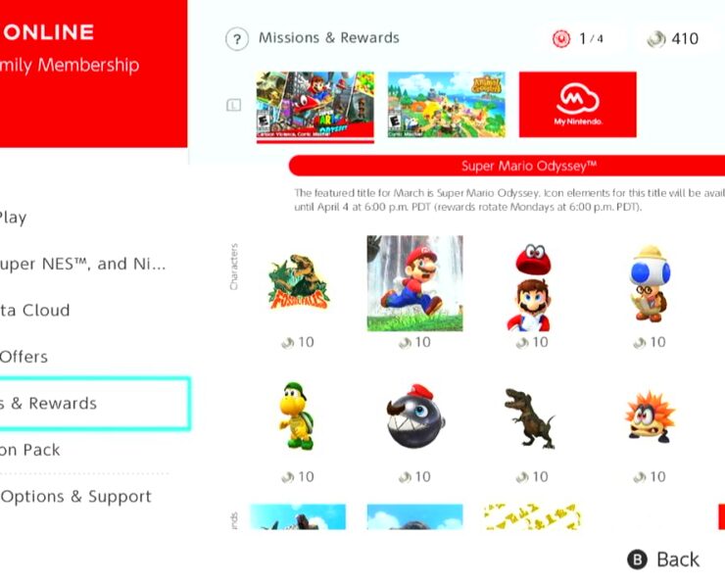Open the Super Mario Odyssey game tab
Image resolution: width=725 pixels, height=588 pixels.
[x=314, y=105]
